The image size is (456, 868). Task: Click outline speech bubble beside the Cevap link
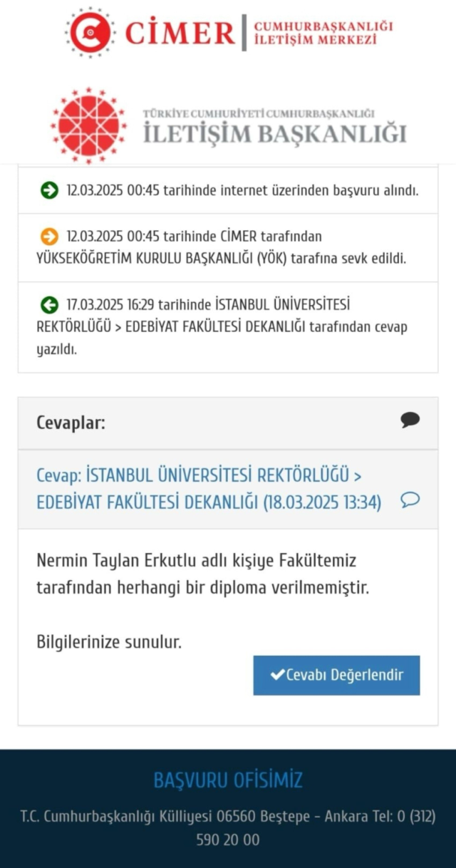410,500
